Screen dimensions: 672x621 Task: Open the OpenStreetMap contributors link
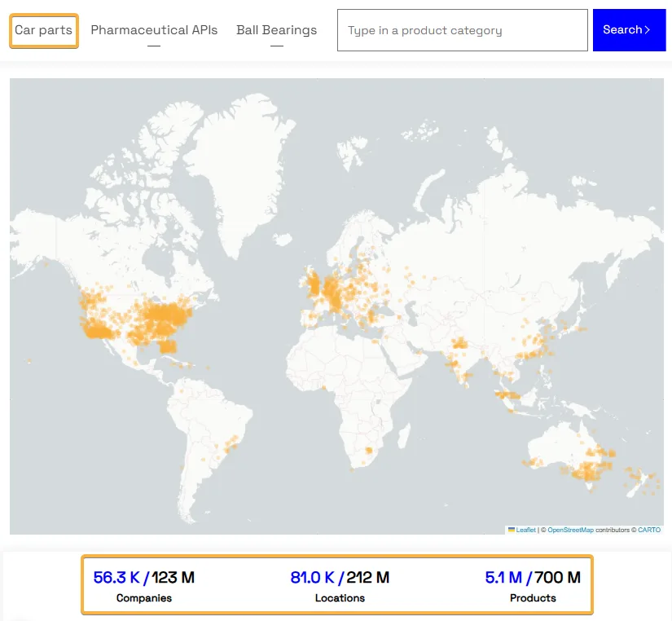(570, 530)
